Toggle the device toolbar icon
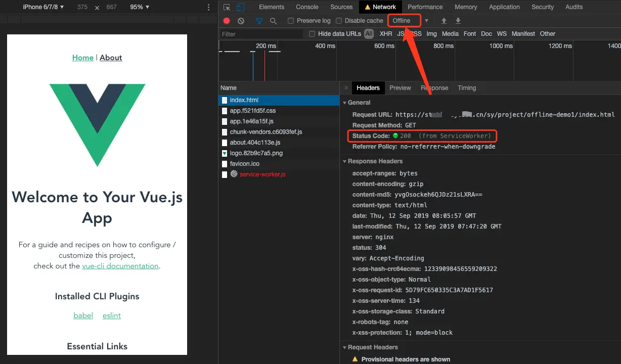 [x=240, y=7]
